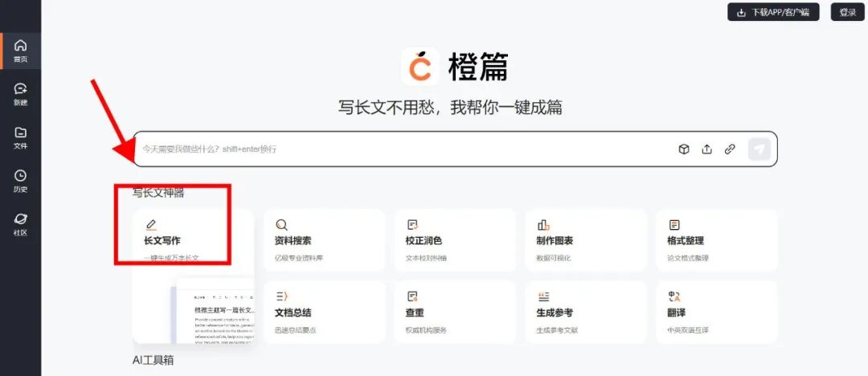Click the chart icon on 制作图表 card
The width and height of the screenshot is (868, 376).
click(543, 225)
